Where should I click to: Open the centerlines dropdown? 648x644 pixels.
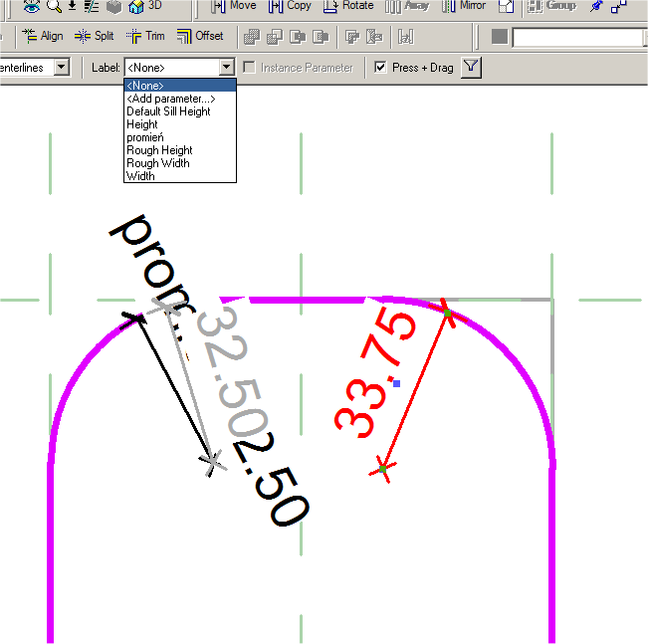point(62,68)
